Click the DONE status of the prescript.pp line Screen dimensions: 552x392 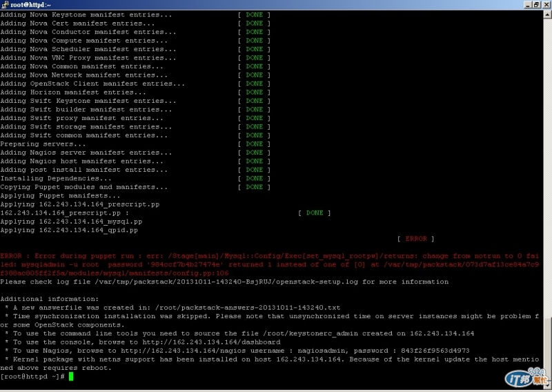[x=315, y=213]
